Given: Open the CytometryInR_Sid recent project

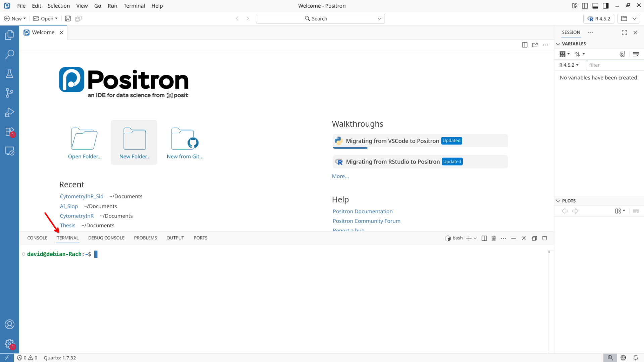Looking at the screenshot, I should (x=82, y=196).
